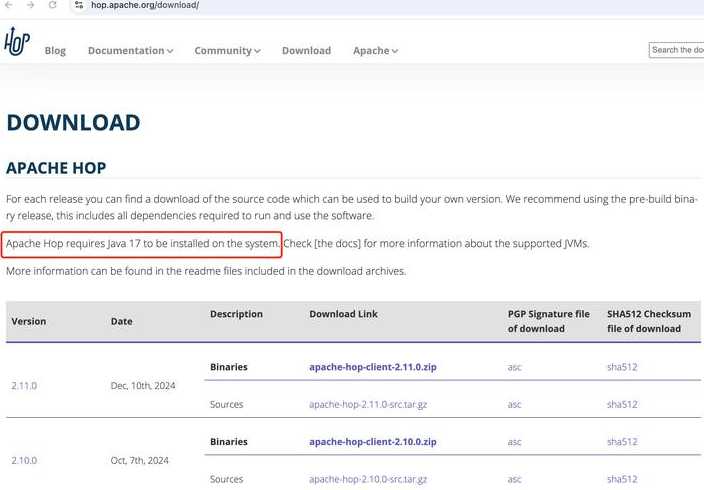The width and height of the screenshot is (704, 490).
Task: Download apache-hop-2.10.0-src.tar.gz
Action: 368,479
